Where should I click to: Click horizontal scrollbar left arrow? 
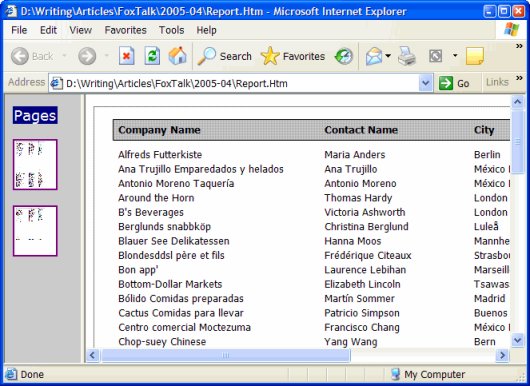pyautogui.click(x=92, y=355)
